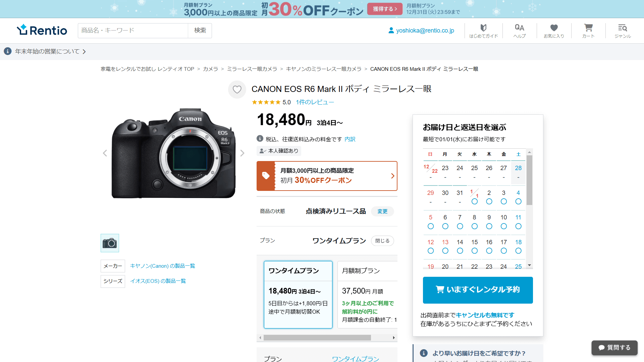Choose January 11 in the calendar

coord(518,222)
